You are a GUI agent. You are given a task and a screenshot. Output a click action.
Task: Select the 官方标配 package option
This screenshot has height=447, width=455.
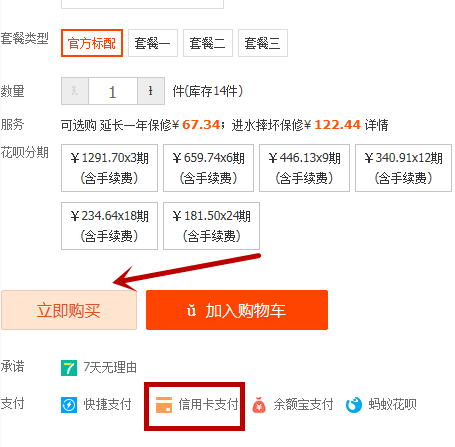coord(92,43)
